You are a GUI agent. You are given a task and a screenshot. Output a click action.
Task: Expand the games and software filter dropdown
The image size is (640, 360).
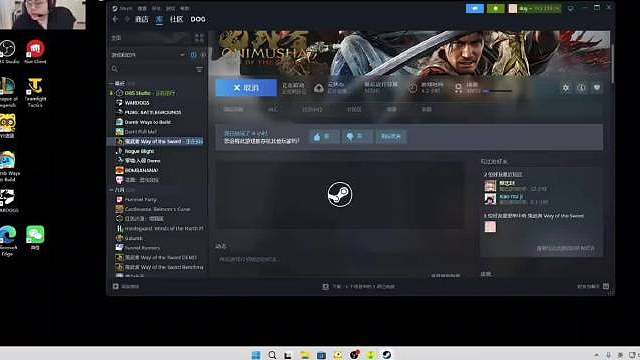[x=182, y=55]
